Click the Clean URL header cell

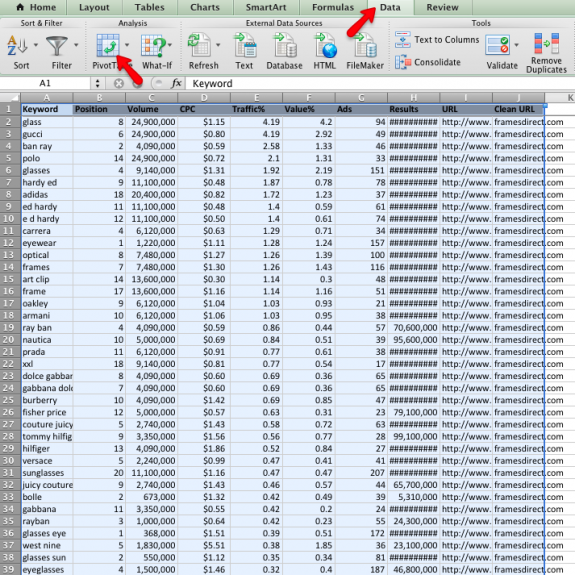pos(519,109)
